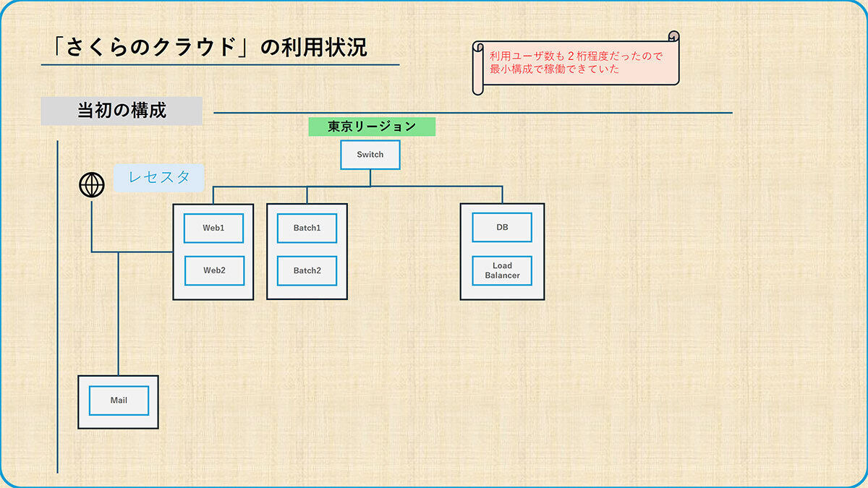Select the Batch1 node
Image resolution: width=868 pixels, height=488 pixels.
click(x=307, y=228)
